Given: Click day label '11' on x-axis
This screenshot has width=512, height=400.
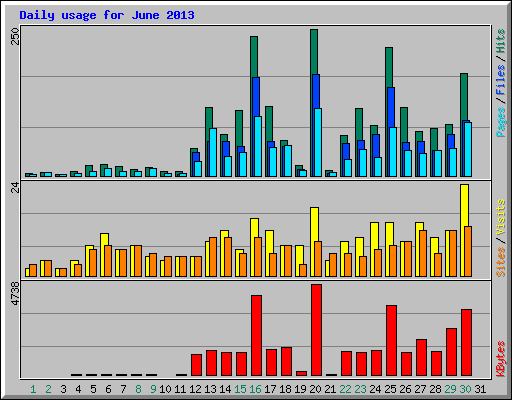Looking at the screenshot, I should (180, 389).
